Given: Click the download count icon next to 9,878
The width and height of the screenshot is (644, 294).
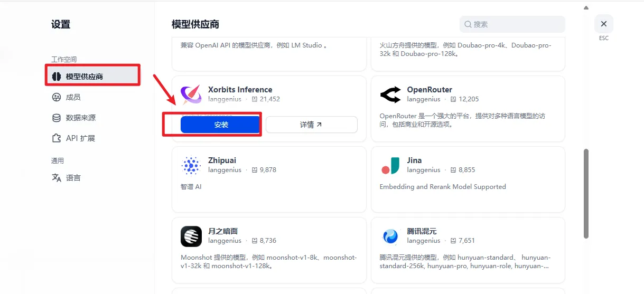Looking at the screenshot, I should pos(255,170).
